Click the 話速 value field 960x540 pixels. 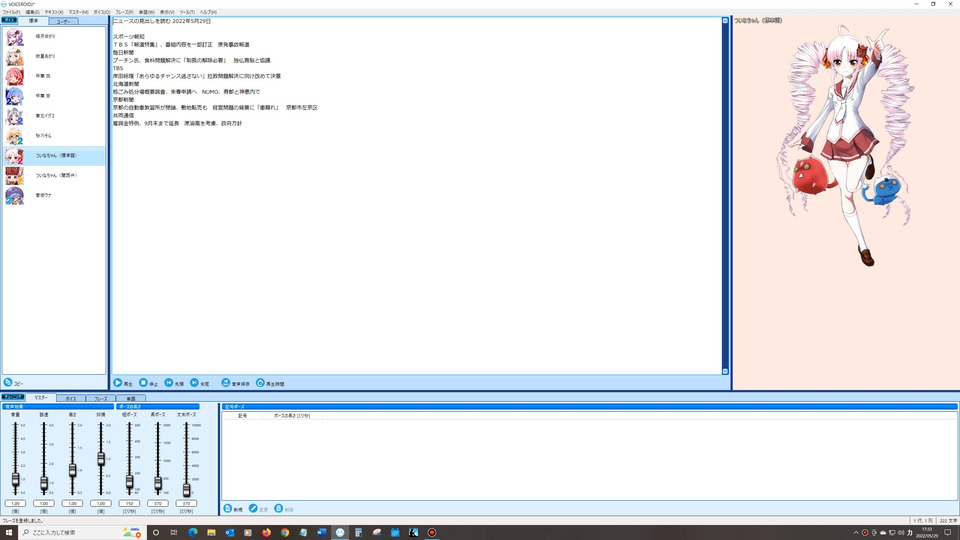(44, 503)
